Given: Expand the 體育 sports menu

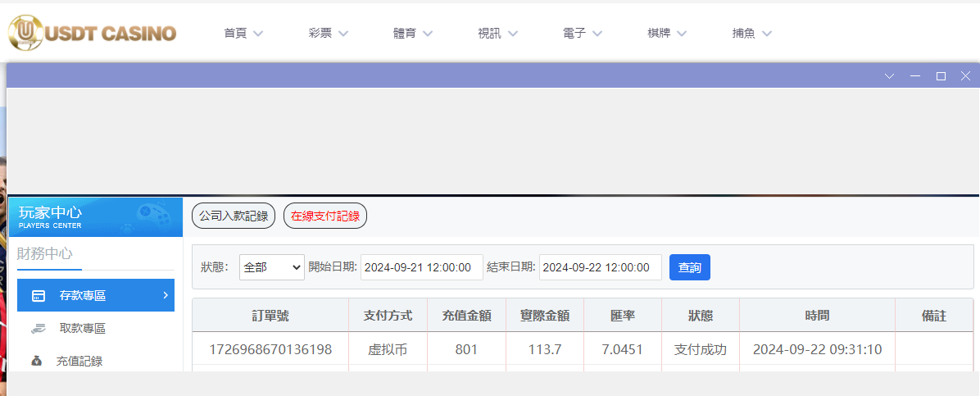Looking at the screenshot, I should pyautogui.click(x=412, y=34).
